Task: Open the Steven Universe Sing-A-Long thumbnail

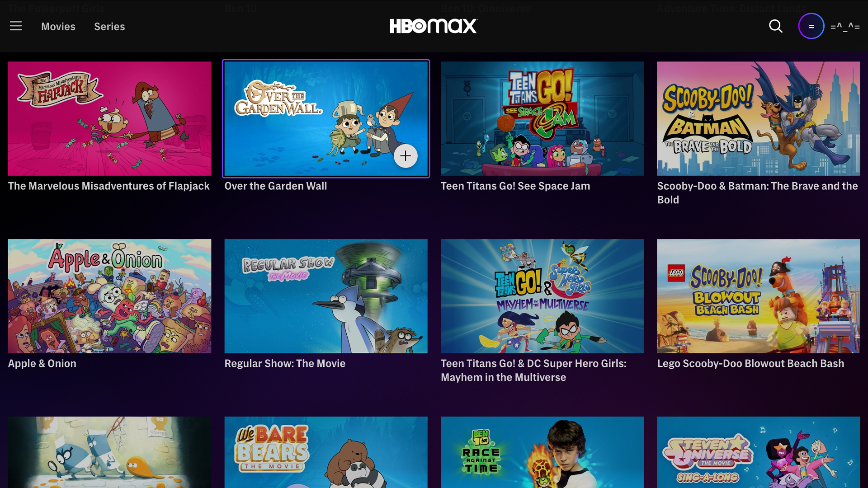Action: [759, 452]
